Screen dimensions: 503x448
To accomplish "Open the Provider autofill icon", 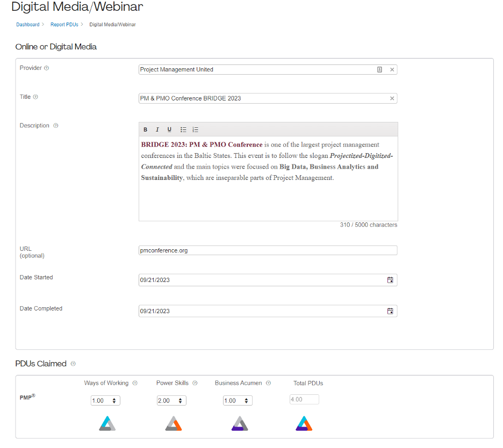I will [379, 70].
